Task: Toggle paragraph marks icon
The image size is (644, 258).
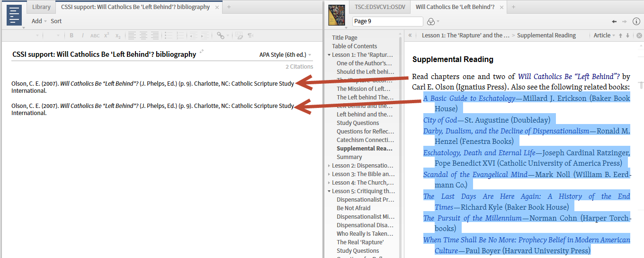Action: 250,36
